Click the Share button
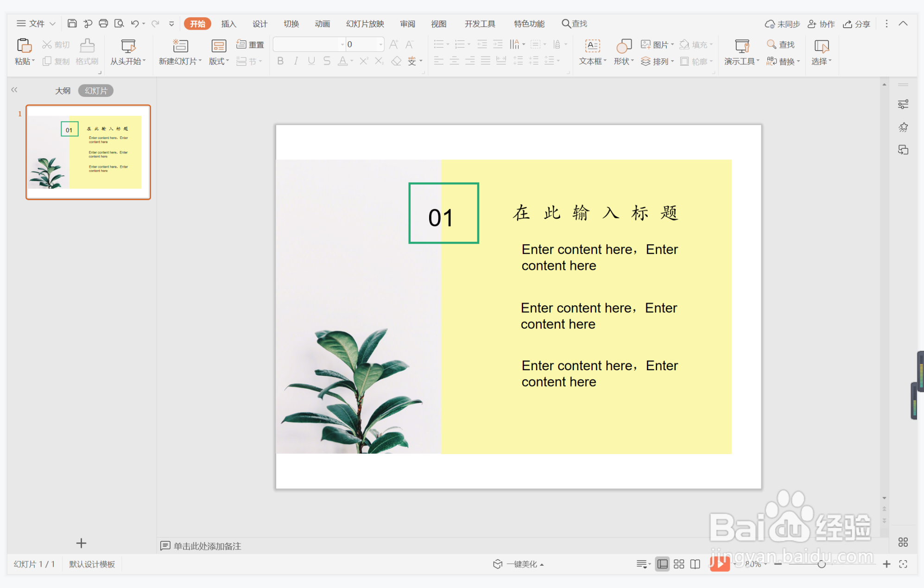The height and width of the screenshot is (588, 924). click(856, 24)
